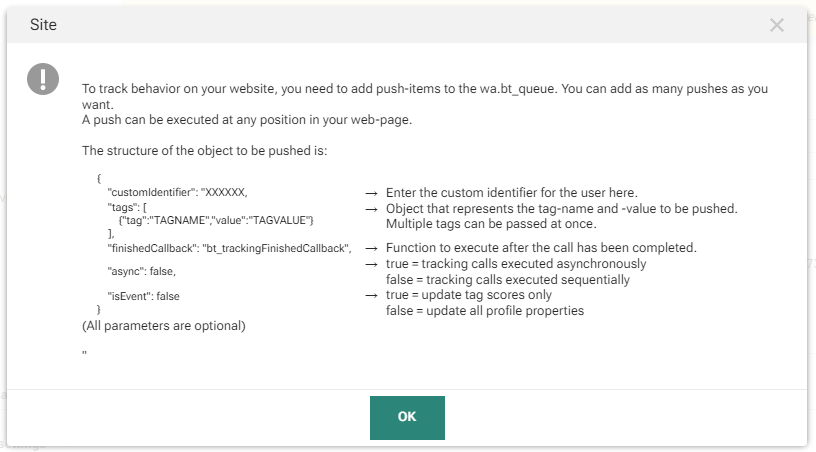Click the OK button
The image size is (816, 452).
(x=407, y=417)
